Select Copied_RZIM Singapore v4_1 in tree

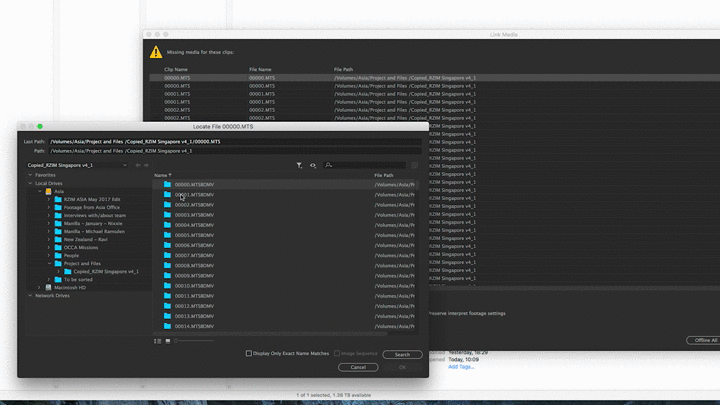tap(106, 271)
